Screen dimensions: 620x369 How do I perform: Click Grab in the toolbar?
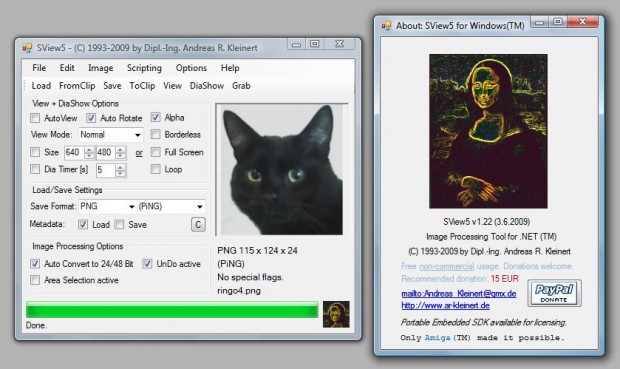coord(241,86)
